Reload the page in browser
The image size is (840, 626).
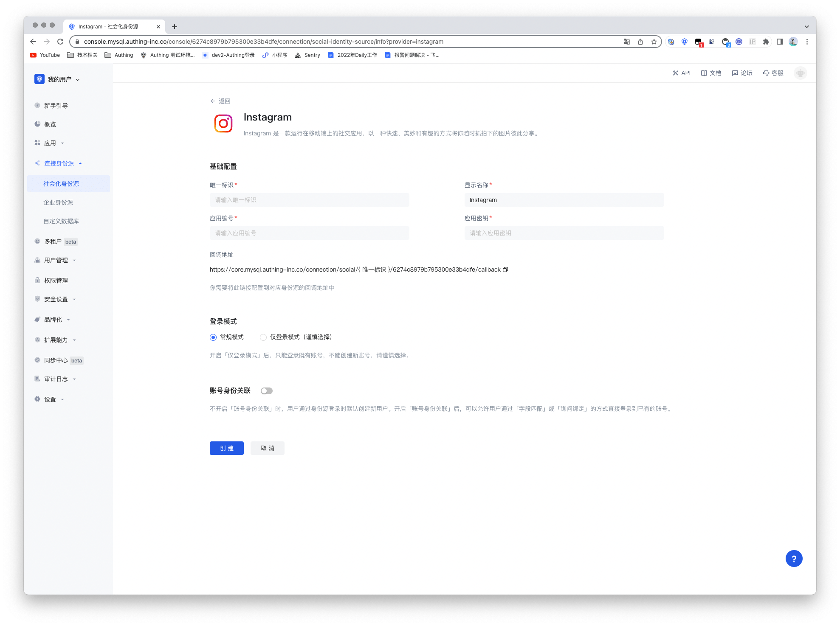pyautogui.click(x=60, y=42)
